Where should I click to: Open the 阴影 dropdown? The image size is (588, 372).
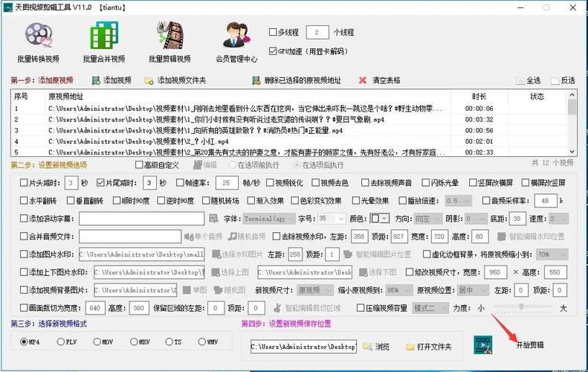476,219
